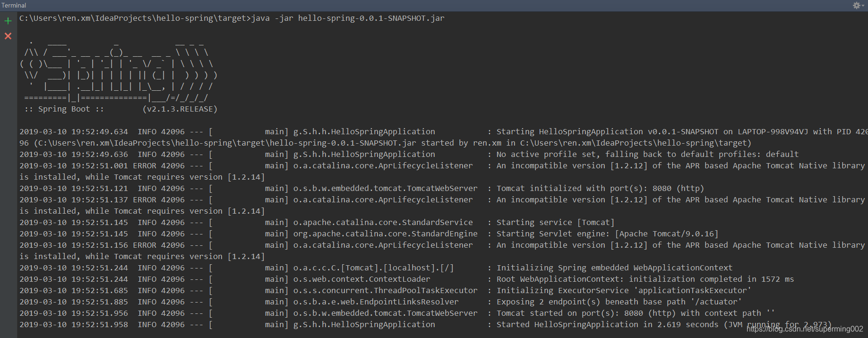Click the timestamp '2019-03-10 19:52:49.636'
Screen dimensions: 868x338
coord(74,155)
